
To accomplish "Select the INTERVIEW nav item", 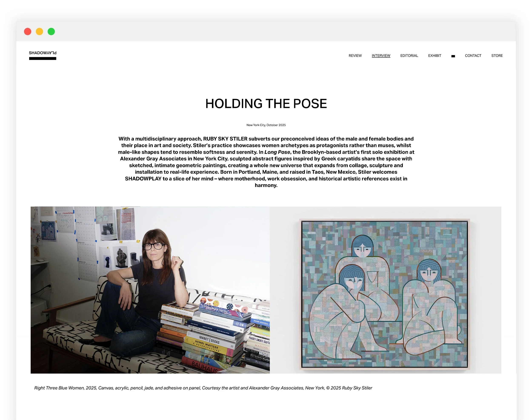I will click(381, 56).
